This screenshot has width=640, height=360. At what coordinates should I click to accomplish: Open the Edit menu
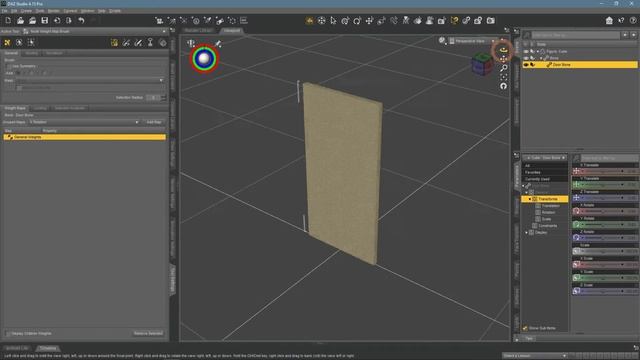pyautogui.click(x=14, y=11)
